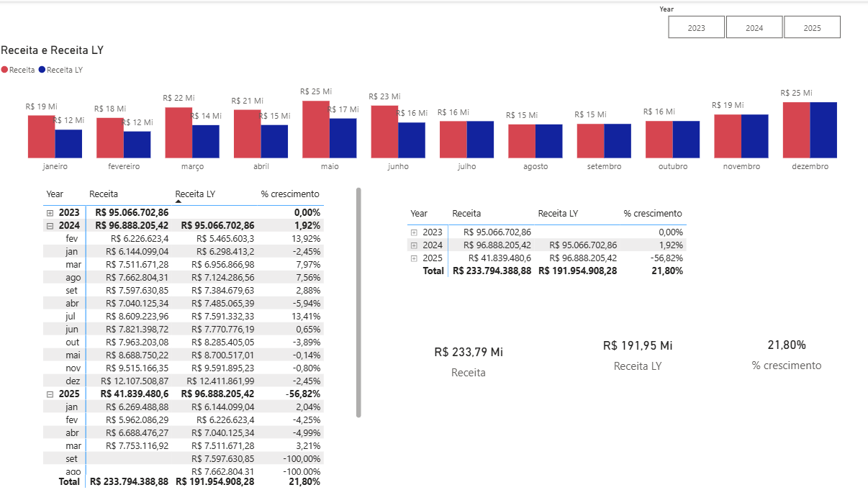Click the blue Receita LY bar for junho

coord(412,140)
